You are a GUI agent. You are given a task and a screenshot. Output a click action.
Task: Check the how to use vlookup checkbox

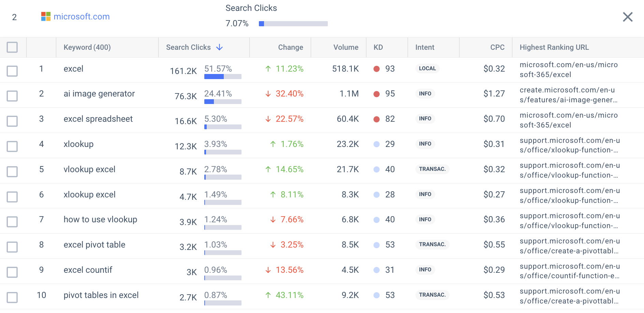coord(12,222)
